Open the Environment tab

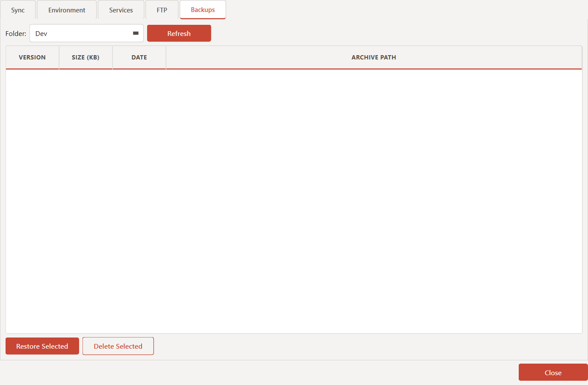[67, 10]
